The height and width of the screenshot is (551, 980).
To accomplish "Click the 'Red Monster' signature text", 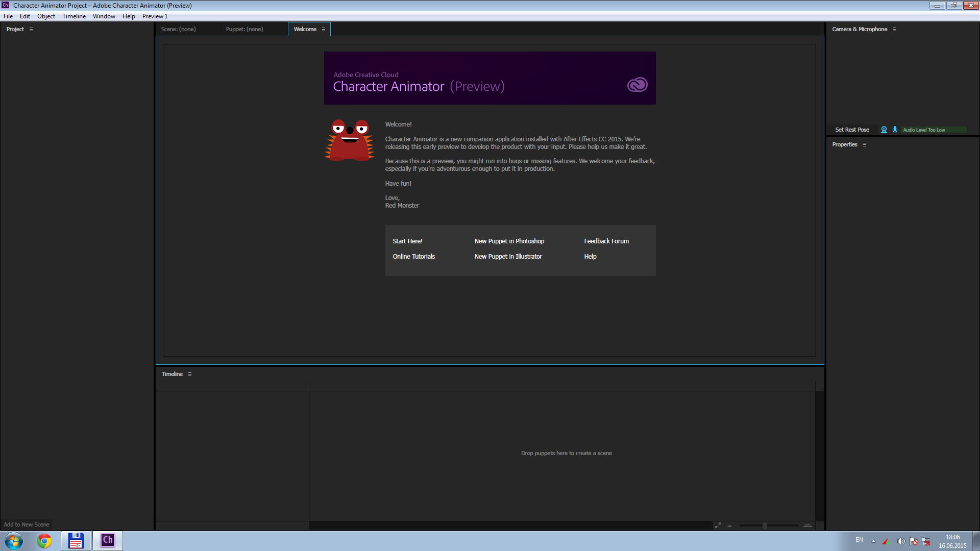I will tap(402, 206).
